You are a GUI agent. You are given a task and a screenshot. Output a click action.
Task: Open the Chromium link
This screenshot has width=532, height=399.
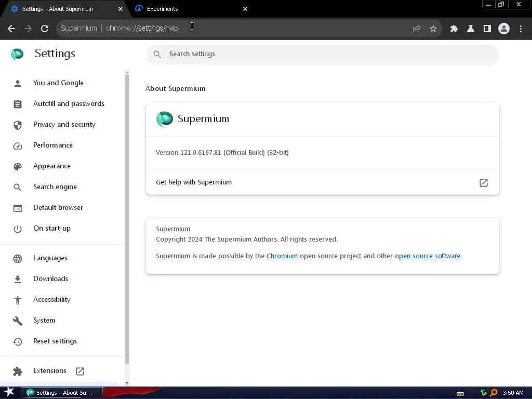[x=282, y=256]
